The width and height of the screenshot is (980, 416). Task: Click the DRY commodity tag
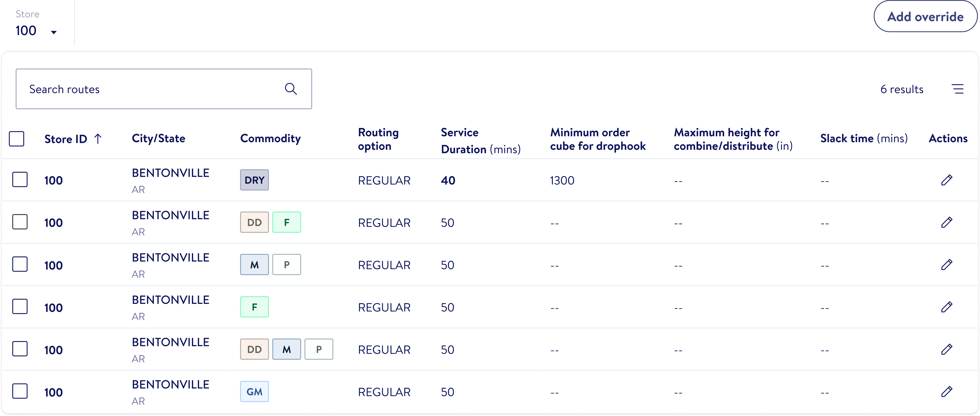click(254, 180)
